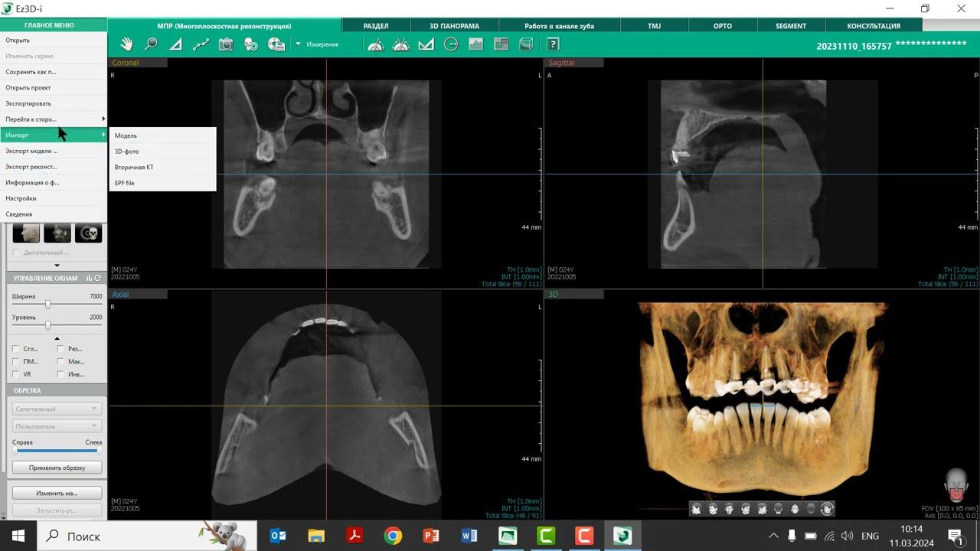
Task: Click the Изменить ма... button
Action: (x=57, y=493)
